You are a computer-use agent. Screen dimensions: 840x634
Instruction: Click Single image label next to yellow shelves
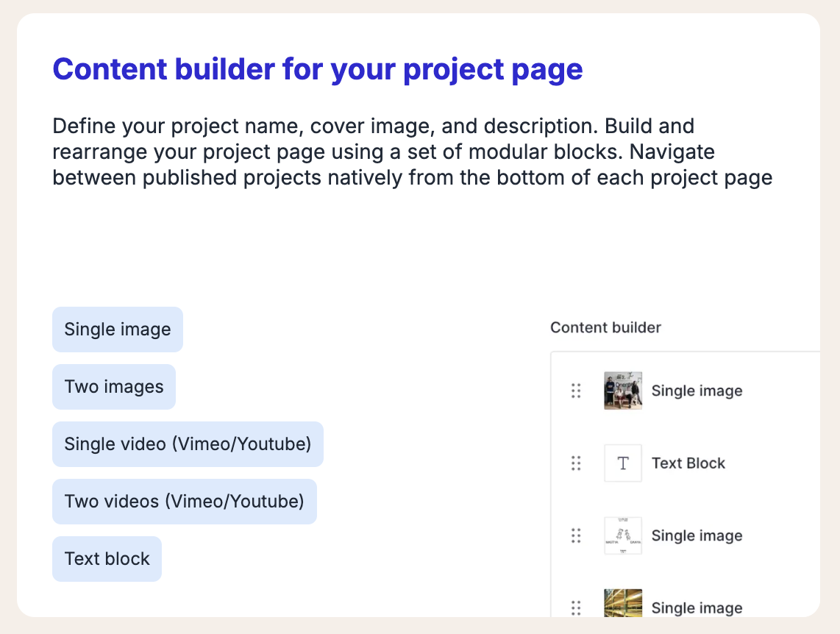(x=697, y=608)
